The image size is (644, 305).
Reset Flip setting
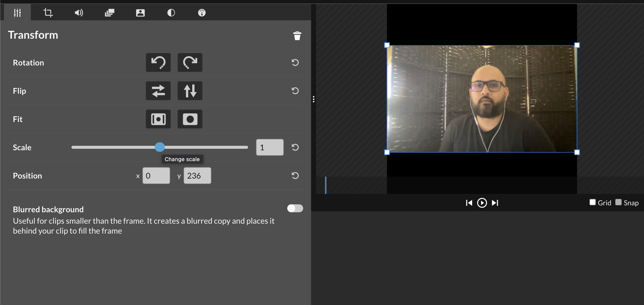coord(295,91)
